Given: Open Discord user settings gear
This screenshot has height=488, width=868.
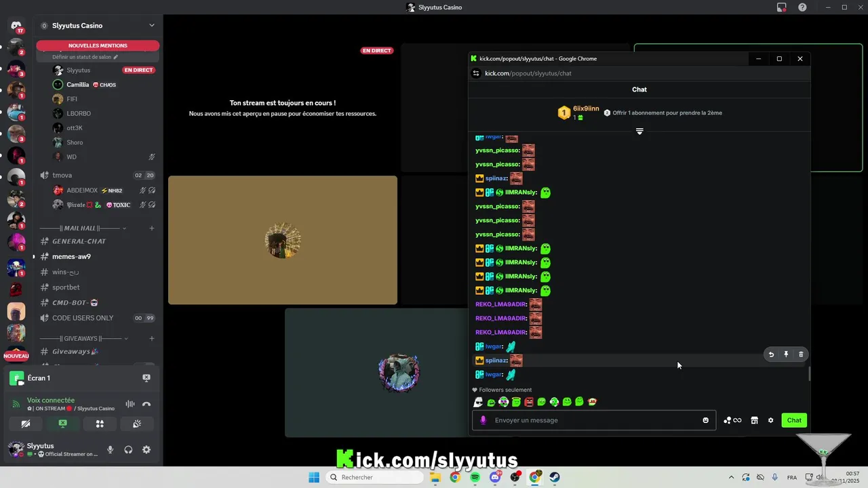Looking at the screenshot, I should point(146,449).
